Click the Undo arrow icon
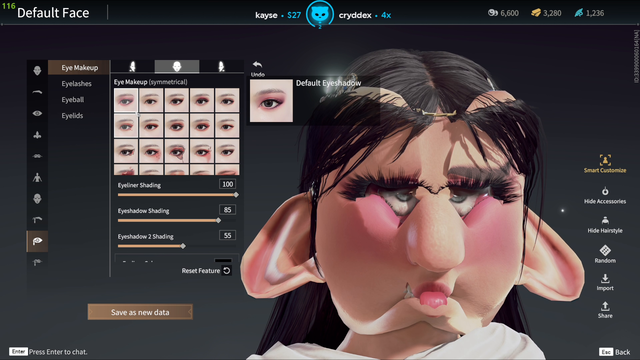 [257, 64]
